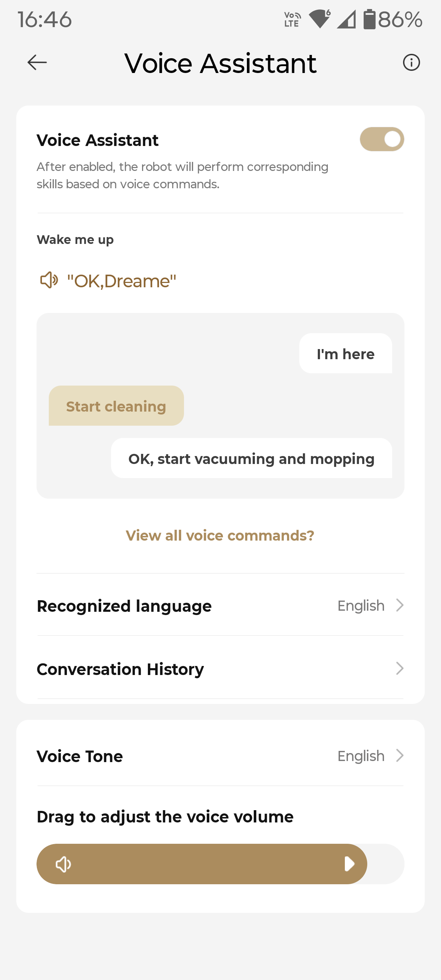
Task: Tap the VoLTE status icon
Action: tap(292, 20)
